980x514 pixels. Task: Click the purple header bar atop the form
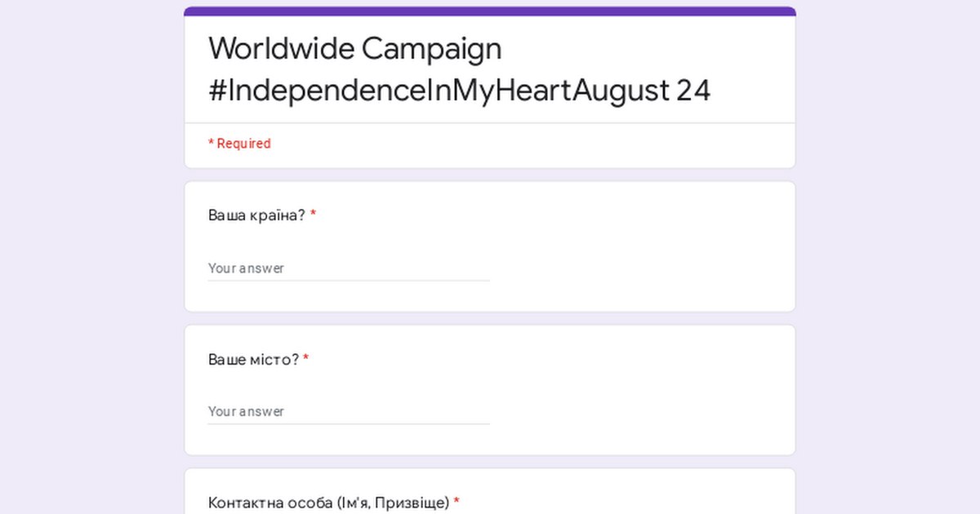(490, 11)
